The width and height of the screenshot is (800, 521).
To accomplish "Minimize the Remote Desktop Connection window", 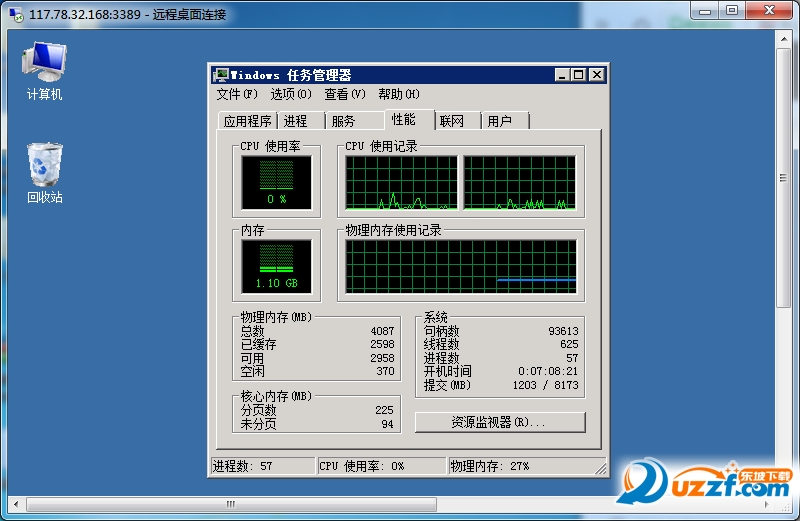I will [x=705, y=11].
